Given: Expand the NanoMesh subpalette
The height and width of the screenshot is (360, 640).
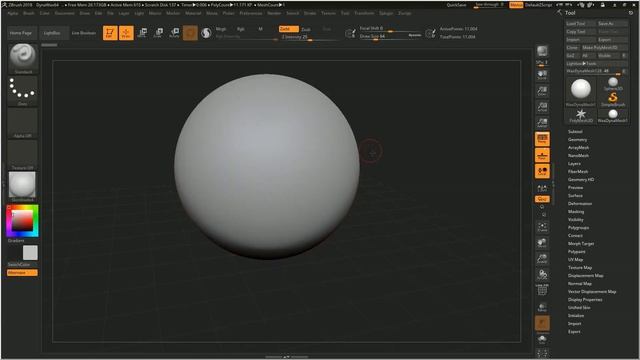Looking at the screenshot, I should pos(578,156).
